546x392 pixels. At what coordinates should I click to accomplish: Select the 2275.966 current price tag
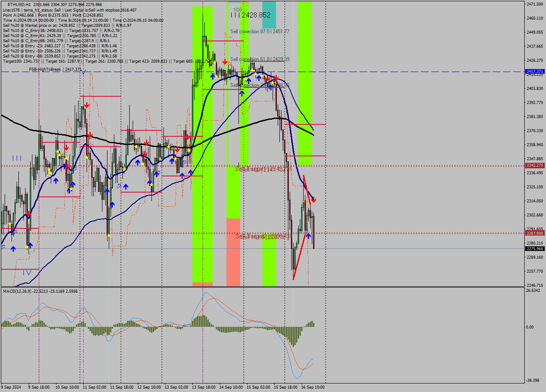point(534,249)
